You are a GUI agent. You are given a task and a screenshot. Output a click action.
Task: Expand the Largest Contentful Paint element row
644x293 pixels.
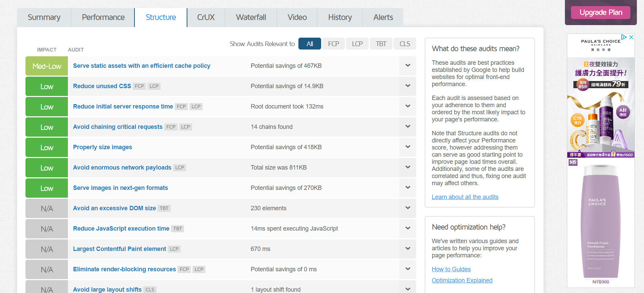tap(408, 249)
